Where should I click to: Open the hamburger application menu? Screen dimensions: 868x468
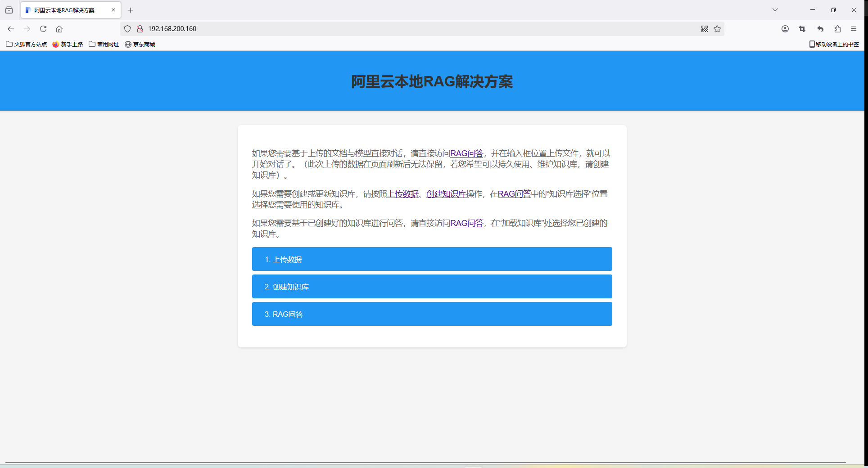pos(854,29)
